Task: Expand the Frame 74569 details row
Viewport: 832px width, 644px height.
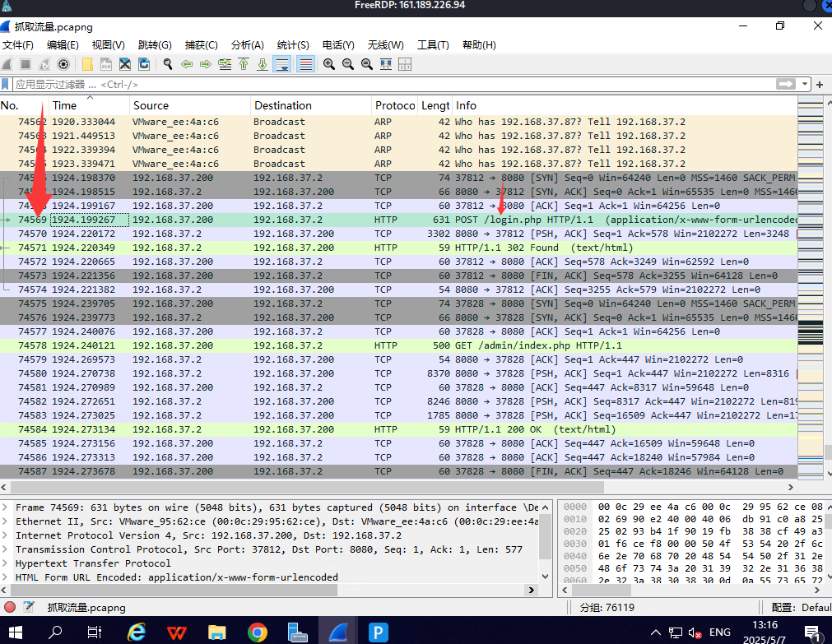Action: 5,507
